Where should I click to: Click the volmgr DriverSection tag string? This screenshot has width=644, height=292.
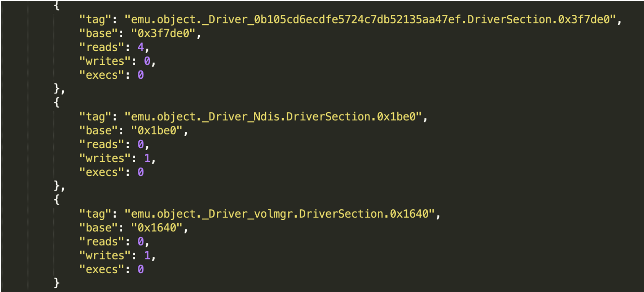280,214
